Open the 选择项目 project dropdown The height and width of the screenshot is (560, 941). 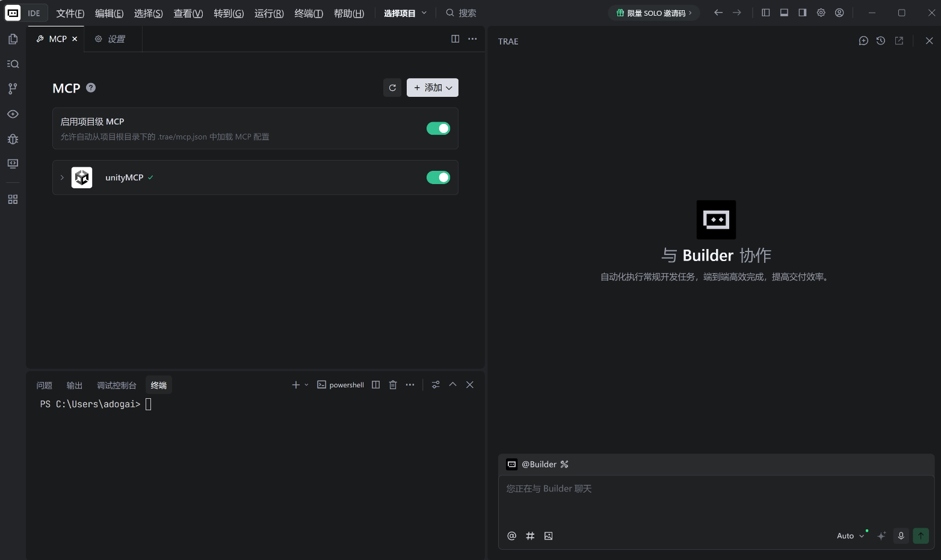point(405,13)
